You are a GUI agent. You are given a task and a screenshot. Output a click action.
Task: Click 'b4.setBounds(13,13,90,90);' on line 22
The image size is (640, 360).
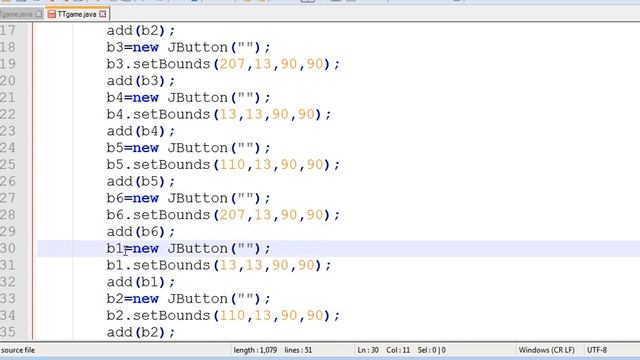tap(219, 114)
